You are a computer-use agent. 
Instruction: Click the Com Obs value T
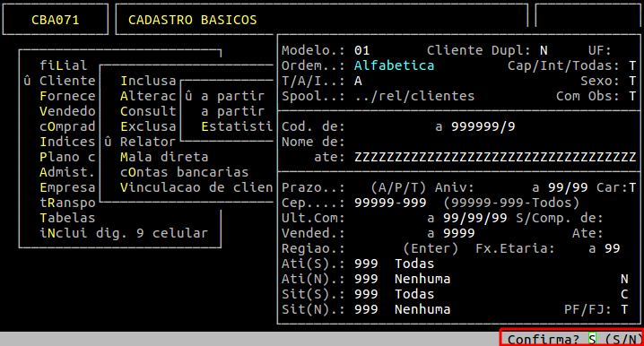632,96
